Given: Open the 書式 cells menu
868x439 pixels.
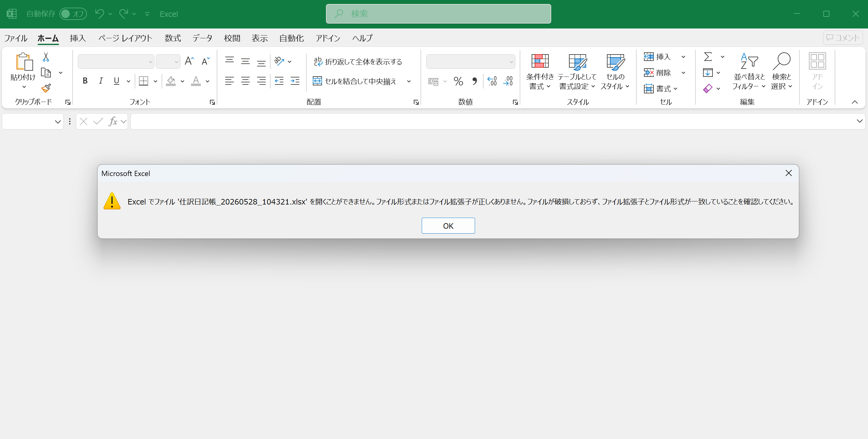Looking at the screenshot, I should (x=661, y=88).
